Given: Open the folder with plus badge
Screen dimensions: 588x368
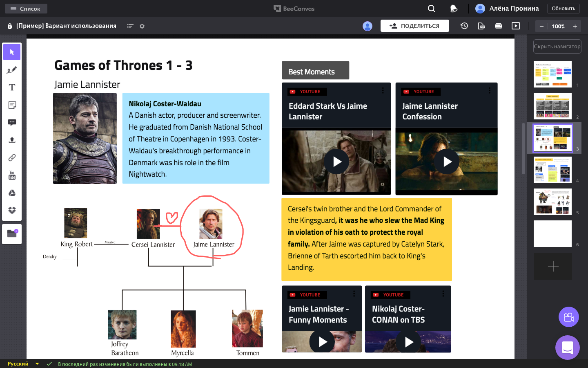Looking at the screenshot, I should point(12,234).
